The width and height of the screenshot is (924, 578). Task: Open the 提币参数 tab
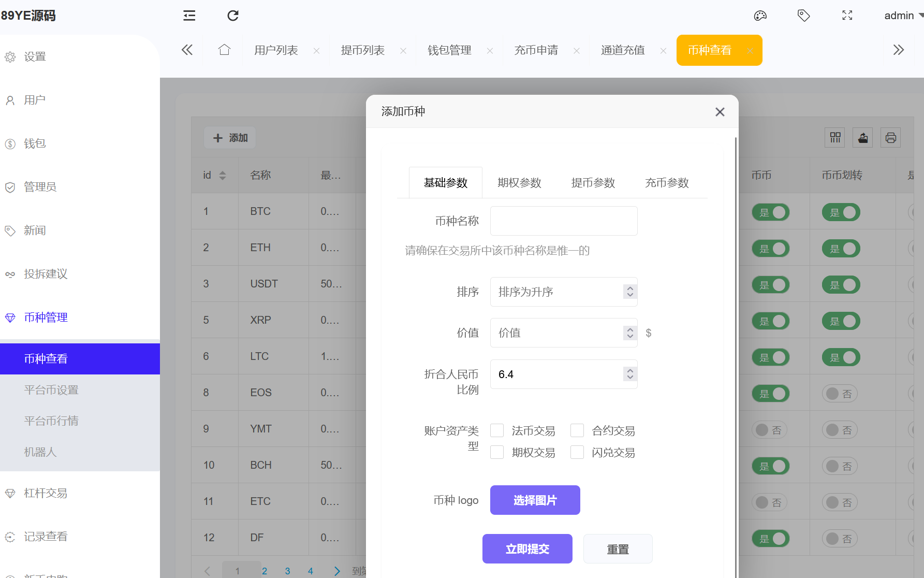click(x=593, y=183)
